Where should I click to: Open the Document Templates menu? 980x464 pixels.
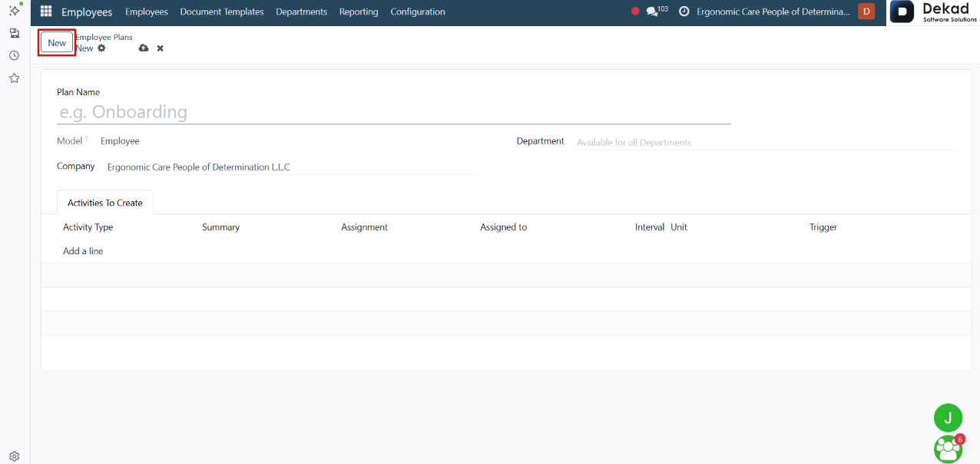(x=222, y=12)
